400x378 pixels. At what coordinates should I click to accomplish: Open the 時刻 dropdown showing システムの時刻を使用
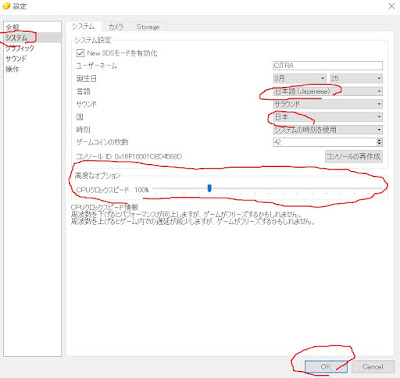[x=328, y=129]
